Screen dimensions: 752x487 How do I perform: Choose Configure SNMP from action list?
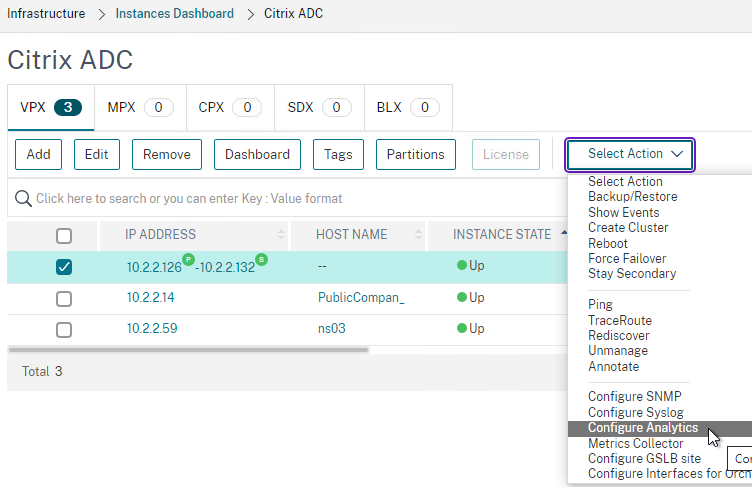(x=634, y=396)
